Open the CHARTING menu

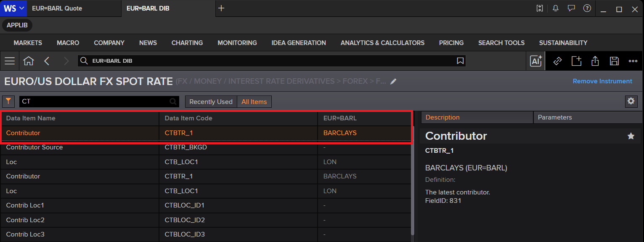[187, 43]
